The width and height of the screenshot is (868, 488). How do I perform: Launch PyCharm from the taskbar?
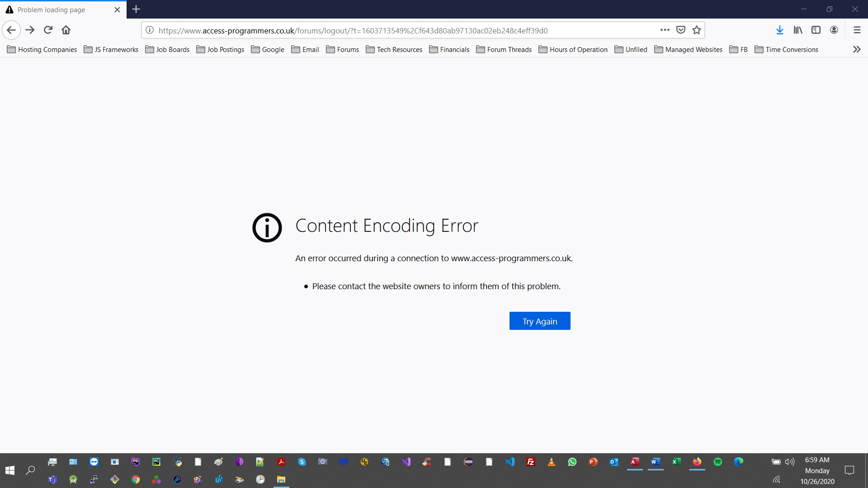coord(156,462)
